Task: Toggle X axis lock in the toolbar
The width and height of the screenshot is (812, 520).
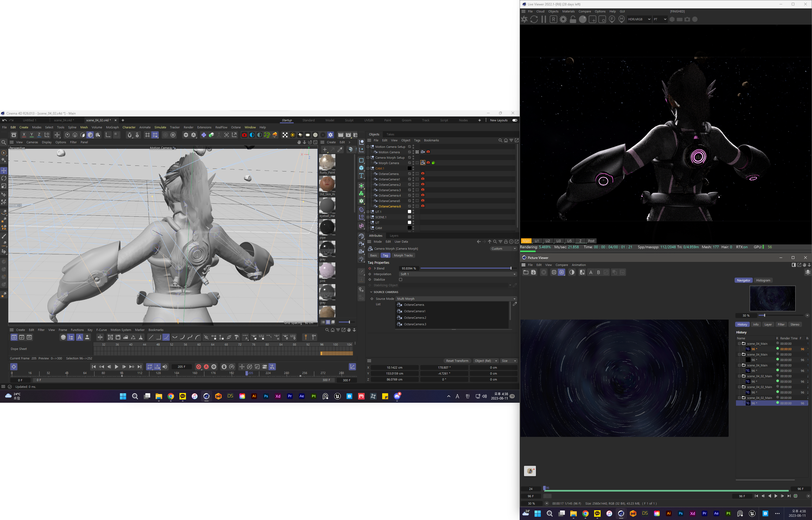Action: coord(24,135)
